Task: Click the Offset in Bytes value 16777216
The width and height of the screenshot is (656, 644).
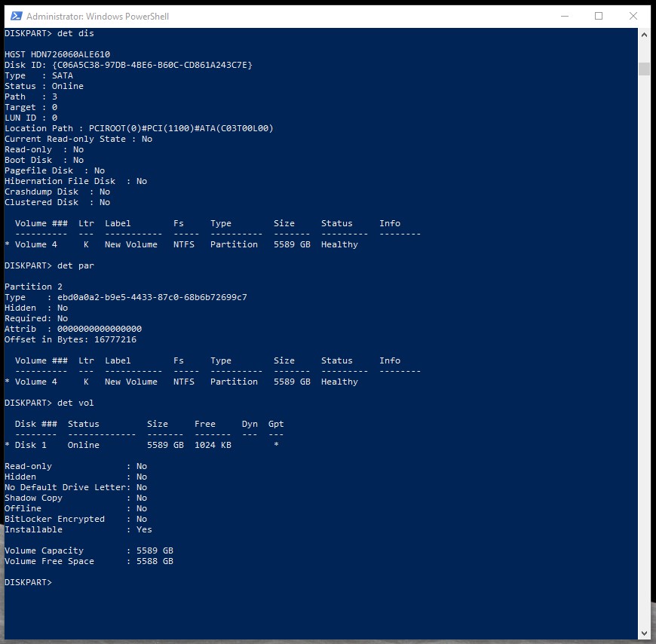Action: pyautogui.click(x=112, y=339)
